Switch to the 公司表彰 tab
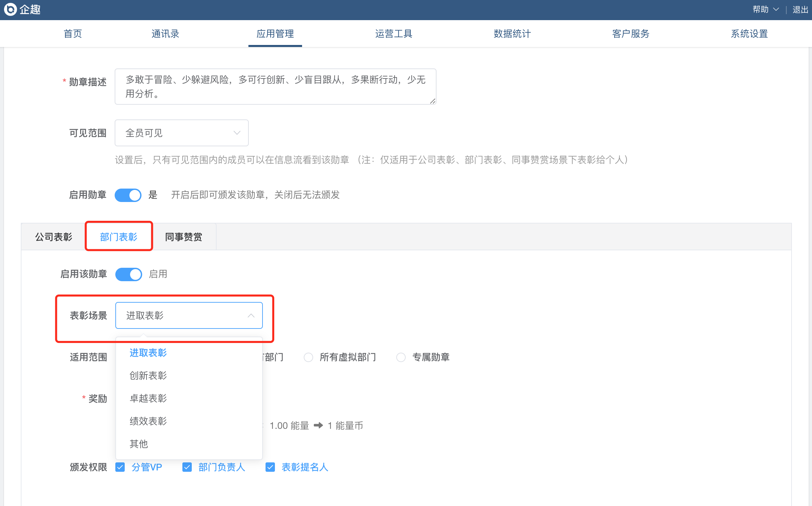Viewport: 812px width, 506px height. [x=54, y=237]
